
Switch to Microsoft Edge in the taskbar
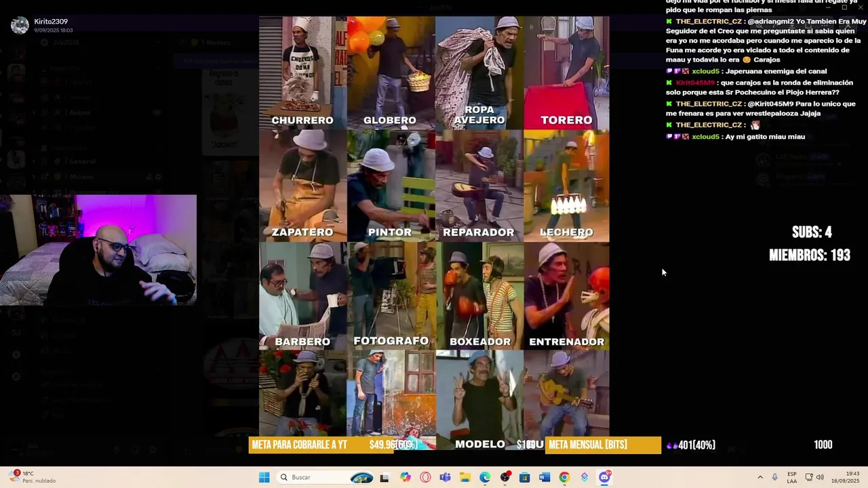tap(485, 477)
